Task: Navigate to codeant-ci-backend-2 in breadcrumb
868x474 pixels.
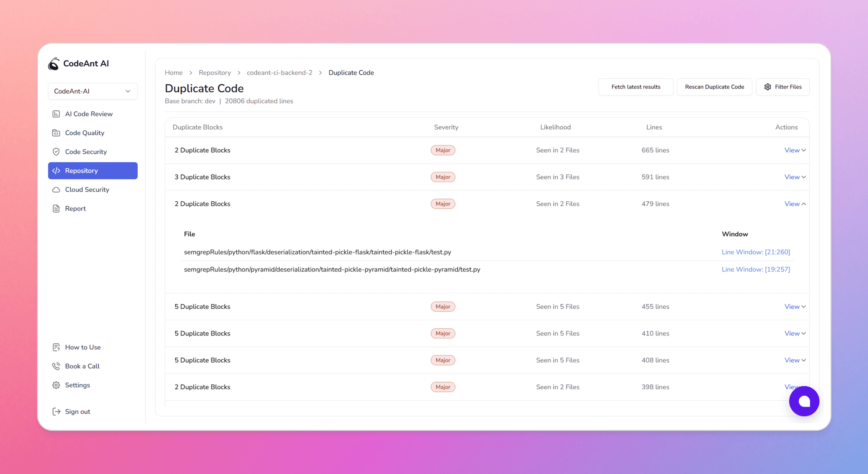Action: click(279, 72)
